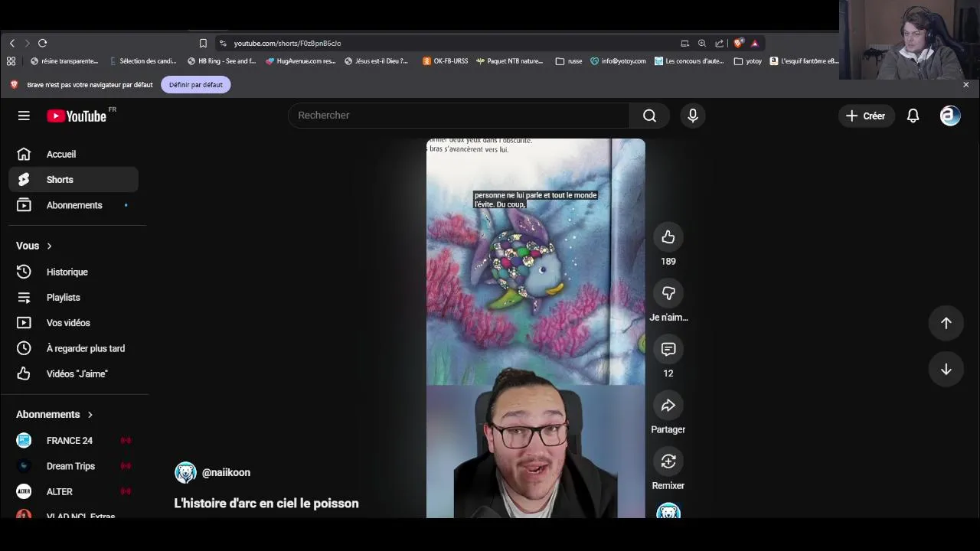Open the site settings icon beside the URL
Image resolution: width=980 pixels, height=551 pixels.
[x=223, y=44]
